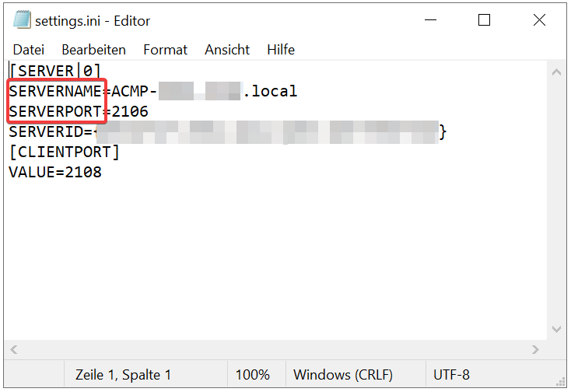Click the vertical scrollbar up arrow
The width and height of the screenshot is (571, 392).
point(556,72)
